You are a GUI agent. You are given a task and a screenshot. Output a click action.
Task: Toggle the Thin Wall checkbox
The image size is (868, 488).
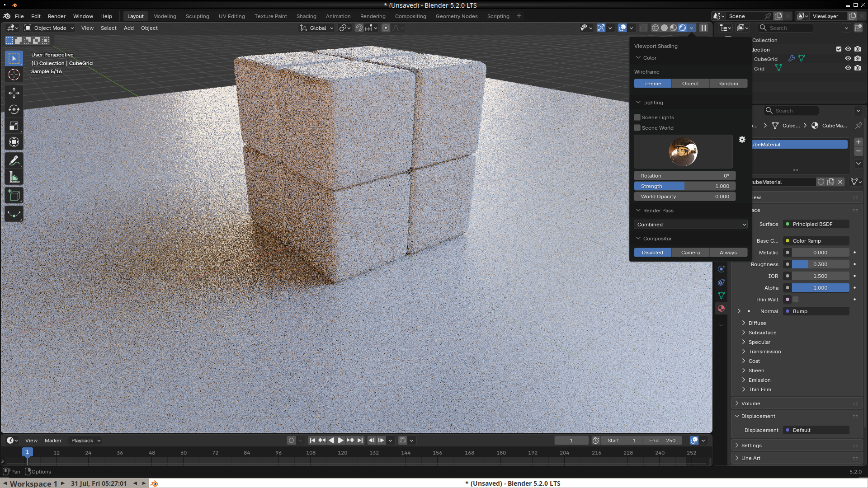point(796,300)
